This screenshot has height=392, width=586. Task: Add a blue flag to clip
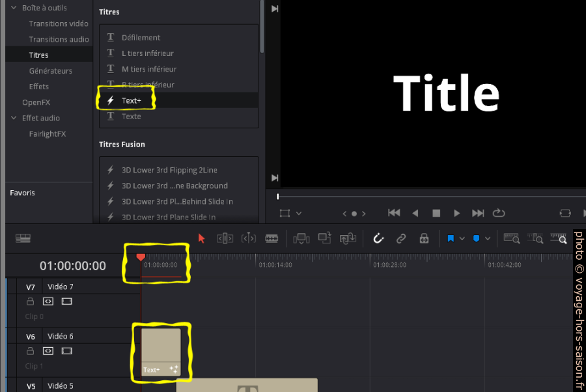pos(451,238)
